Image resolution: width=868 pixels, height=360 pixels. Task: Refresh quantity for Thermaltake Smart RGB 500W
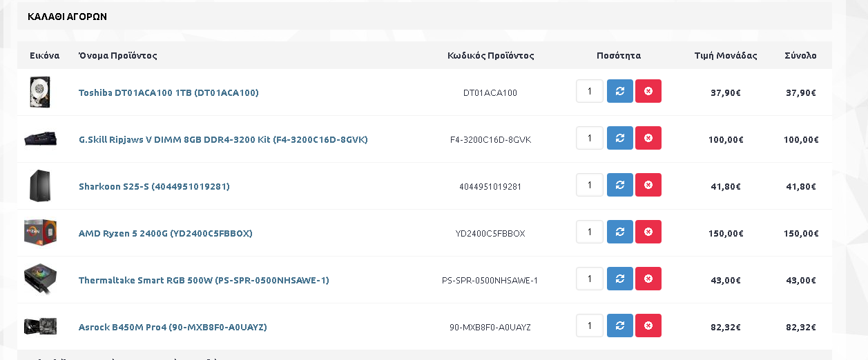[619, 279]
